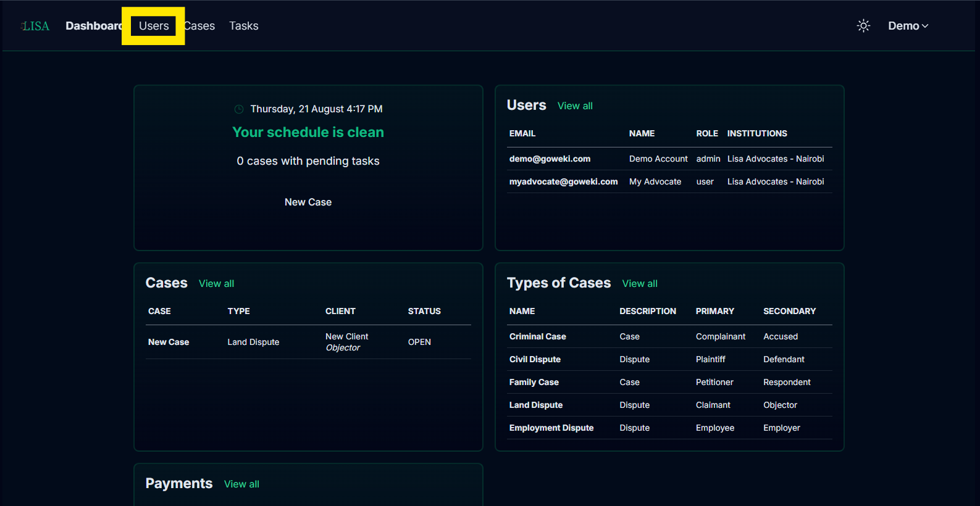Click View all next to Types of Cases
980x506 pixels.
640,284
